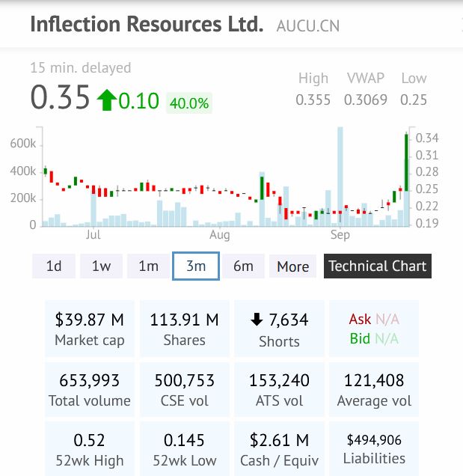Open the Average vol tile
The image size is (463, 476).
[373, 390]
